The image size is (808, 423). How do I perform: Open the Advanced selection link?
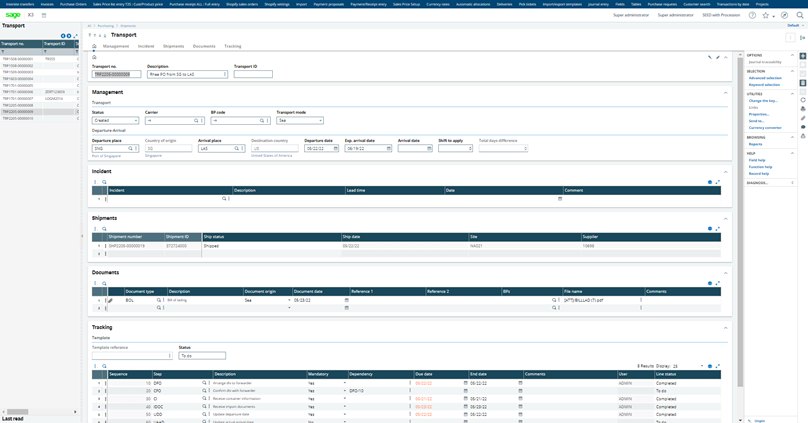[765, 78]
